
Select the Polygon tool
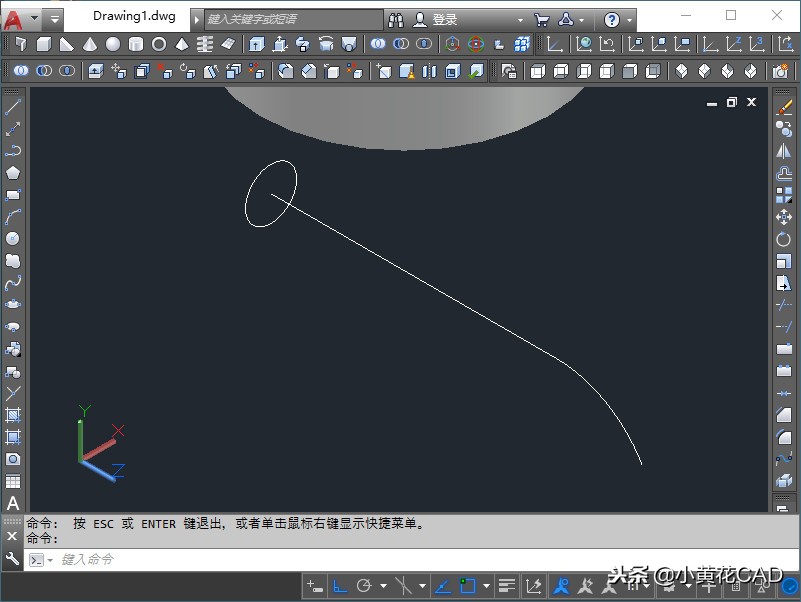click(x=12, y=172)
